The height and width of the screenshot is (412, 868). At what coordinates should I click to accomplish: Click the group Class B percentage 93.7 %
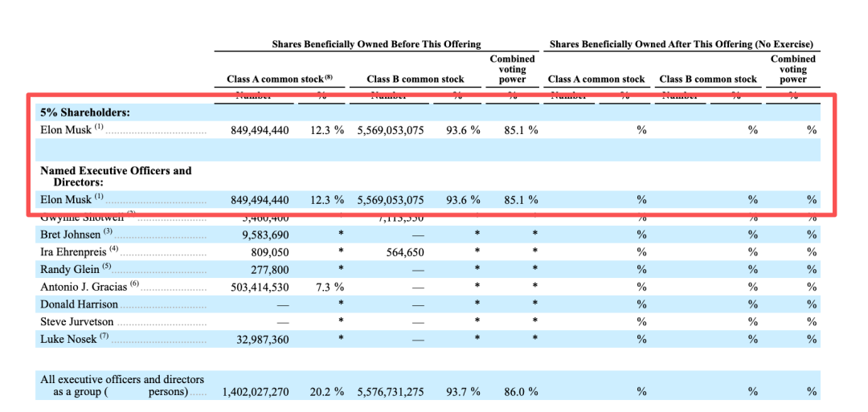(463, 392)
